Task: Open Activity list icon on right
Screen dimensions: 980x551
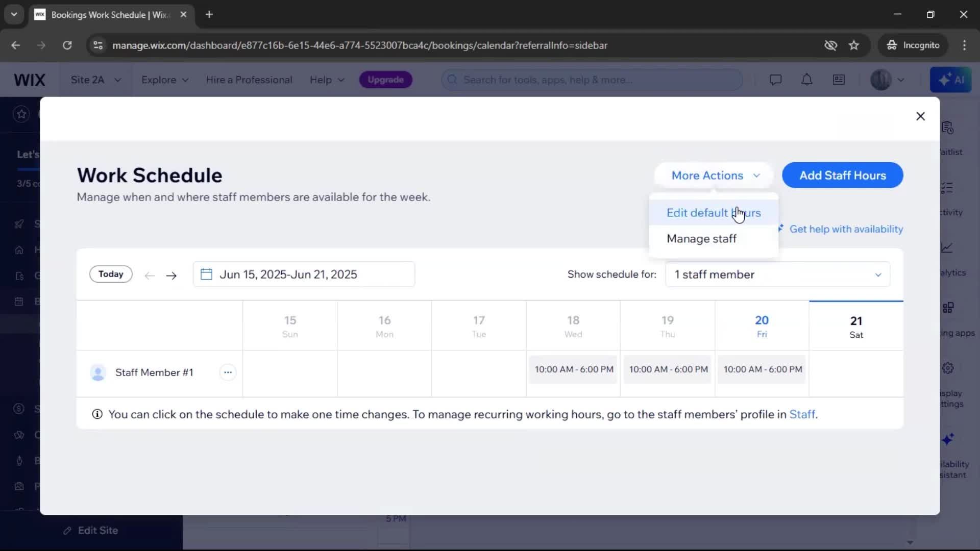Action: 947,188
